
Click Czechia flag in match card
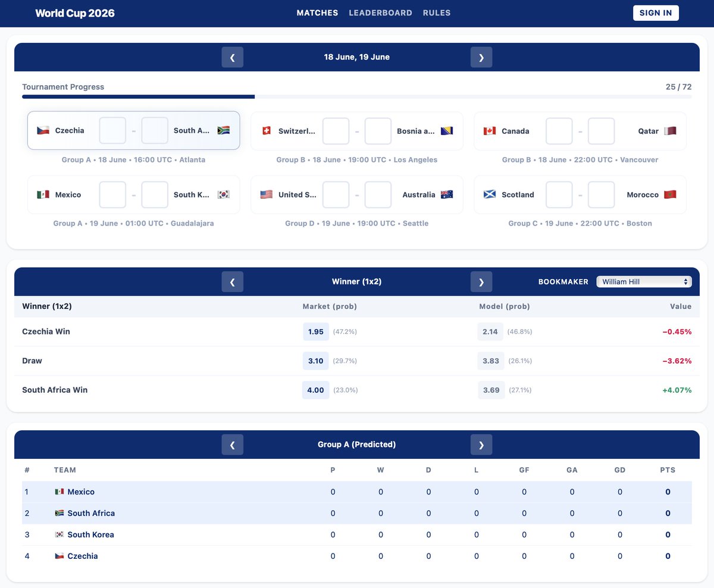pos(43,130)
